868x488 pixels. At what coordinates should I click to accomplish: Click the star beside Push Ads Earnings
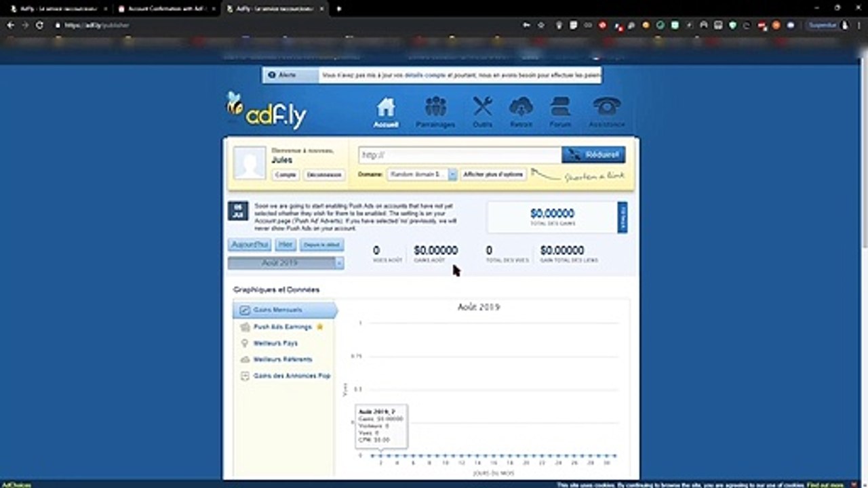coord(320,327)
